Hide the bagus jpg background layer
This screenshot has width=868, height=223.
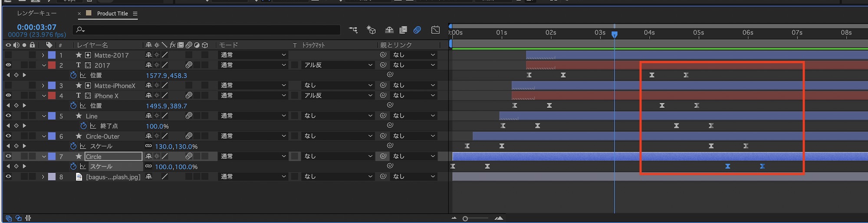pos(8,177)
